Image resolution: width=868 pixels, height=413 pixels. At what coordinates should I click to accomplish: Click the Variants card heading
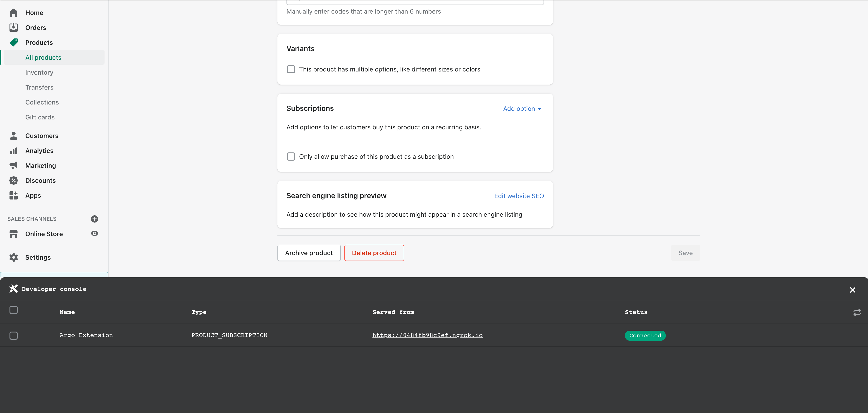[300, 49]
